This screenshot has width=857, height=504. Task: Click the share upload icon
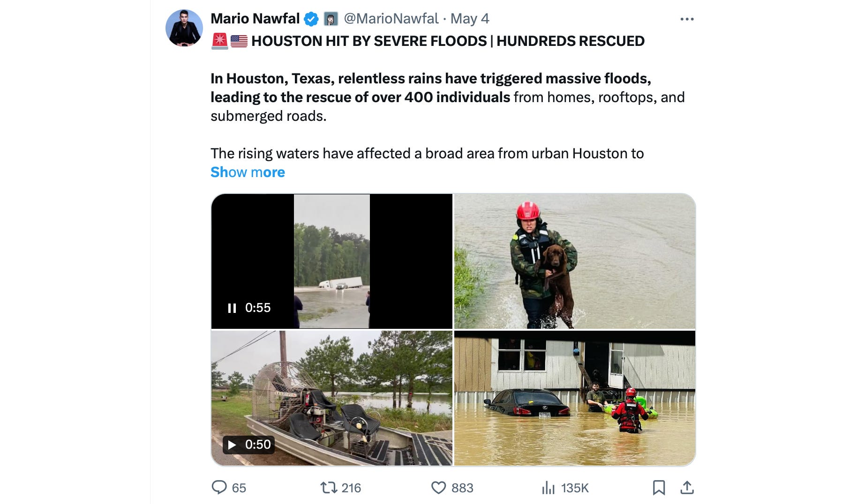(687, 488)
